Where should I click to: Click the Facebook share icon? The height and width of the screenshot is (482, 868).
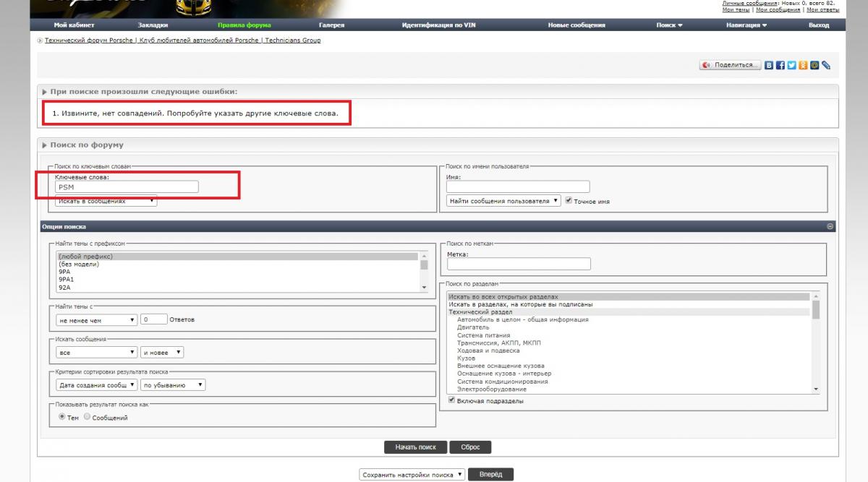click(x=780, y=65)
